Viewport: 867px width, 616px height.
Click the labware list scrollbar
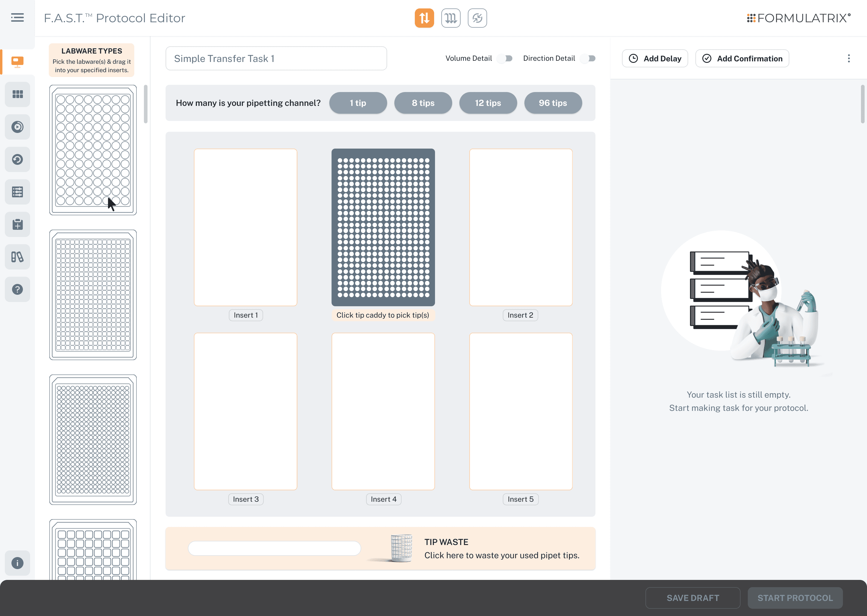(146, 104)
